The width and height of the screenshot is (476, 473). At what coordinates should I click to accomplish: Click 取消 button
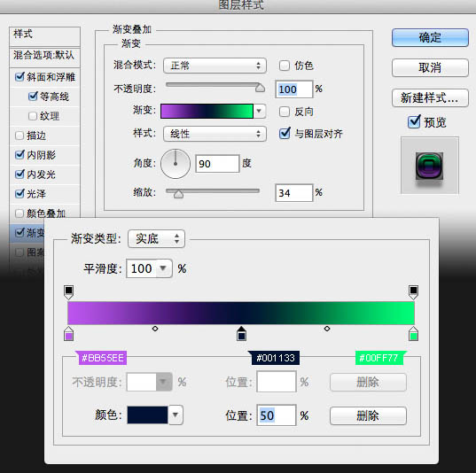(x=430, y=67)
